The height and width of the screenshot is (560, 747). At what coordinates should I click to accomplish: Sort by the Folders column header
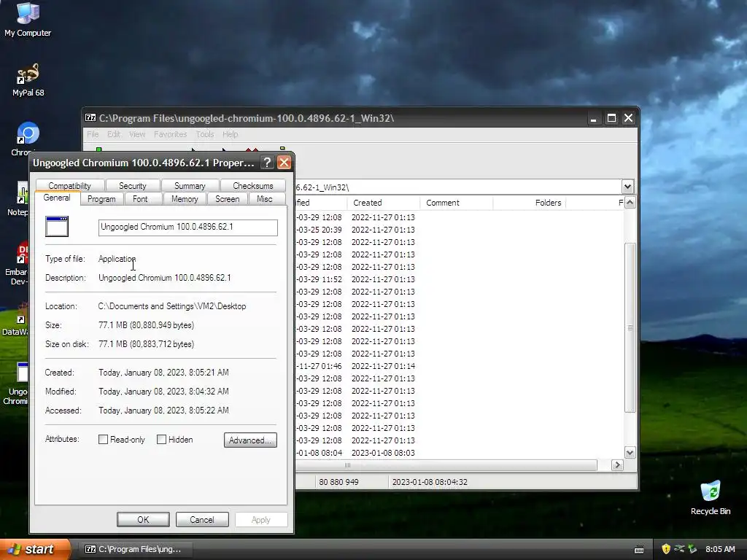tap(530, 203)
